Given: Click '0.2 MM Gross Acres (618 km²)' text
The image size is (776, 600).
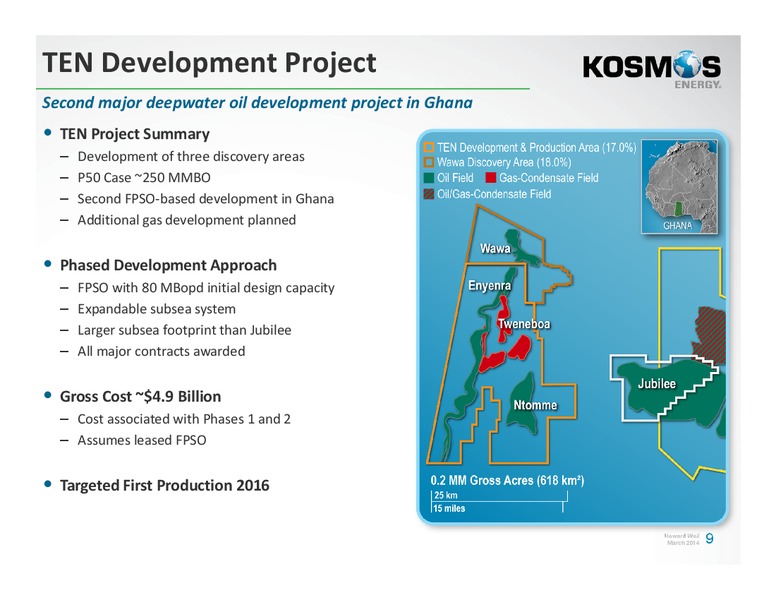Looking at the screenshot, I should pyautogui.click(x=507, y=480).
